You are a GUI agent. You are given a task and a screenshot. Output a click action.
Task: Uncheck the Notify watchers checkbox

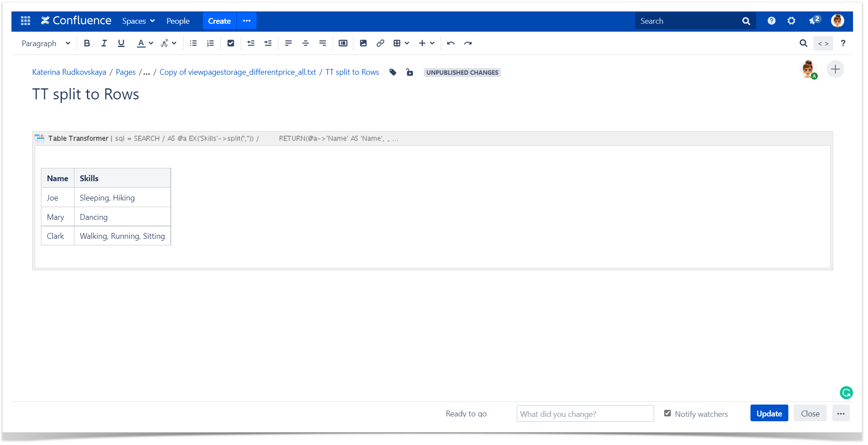(x=667, y=413)
